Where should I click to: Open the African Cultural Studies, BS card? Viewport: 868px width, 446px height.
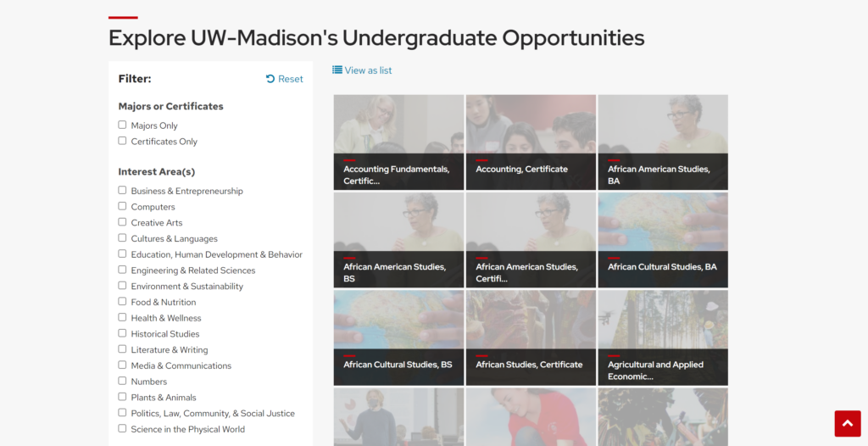coord(398,337)
